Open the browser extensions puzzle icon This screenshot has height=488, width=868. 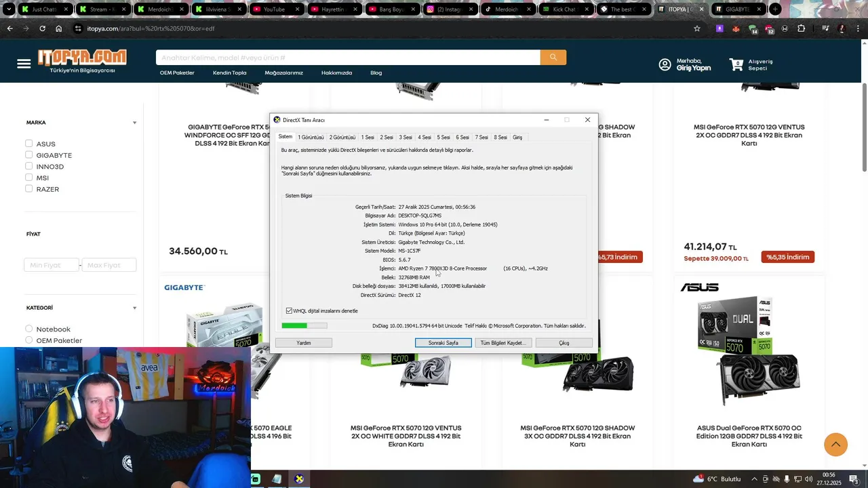click(x=802, y=28)
